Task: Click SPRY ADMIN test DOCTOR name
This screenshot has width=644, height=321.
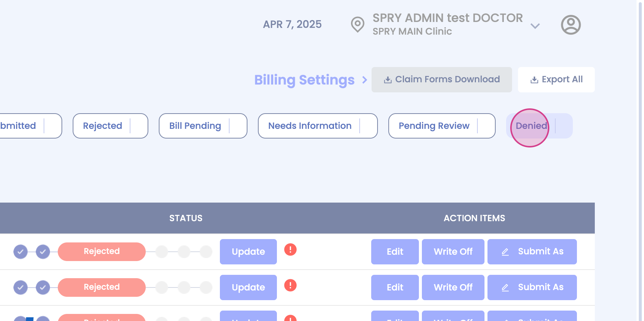Action: tap(448, 18)
